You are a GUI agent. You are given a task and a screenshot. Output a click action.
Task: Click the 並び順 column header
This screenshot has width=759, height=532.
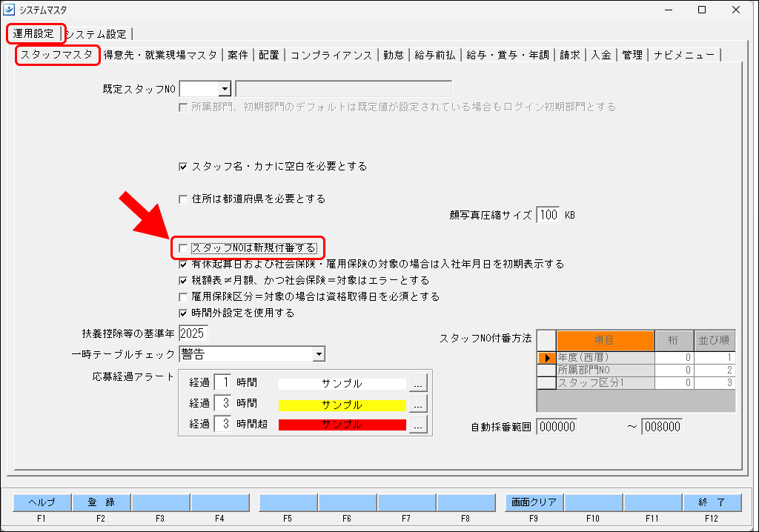(714, 340)
